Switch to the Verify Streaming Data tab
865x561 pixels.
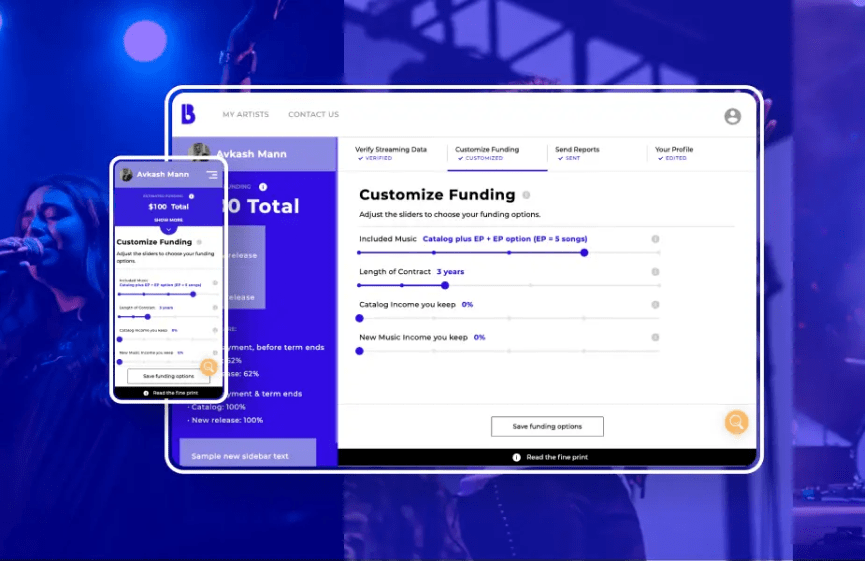coord(391,153)
